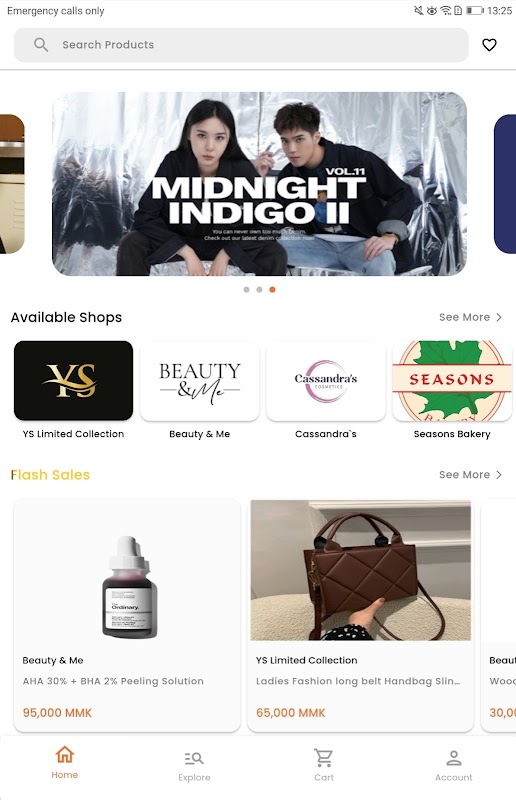
Task: Tap the 65,000 MMK price label
Action: click(x=290, y=713)
